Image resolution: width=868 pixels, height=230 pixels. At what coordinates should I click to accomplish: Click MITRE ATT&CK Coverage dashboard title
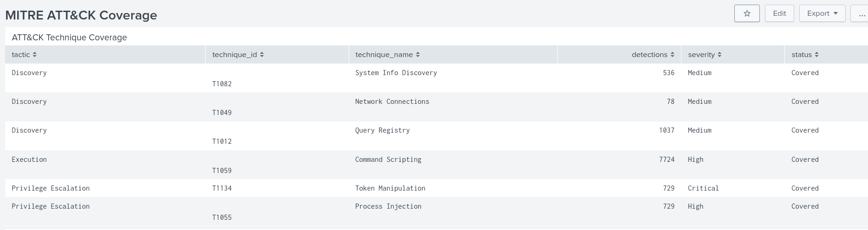click(81, 15)
